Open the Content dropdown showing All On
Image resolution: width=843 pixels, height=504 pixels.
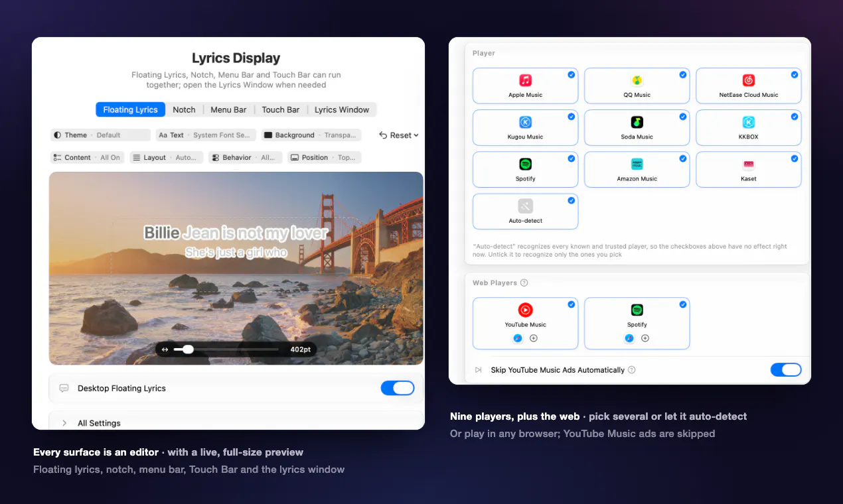[87, 158]
